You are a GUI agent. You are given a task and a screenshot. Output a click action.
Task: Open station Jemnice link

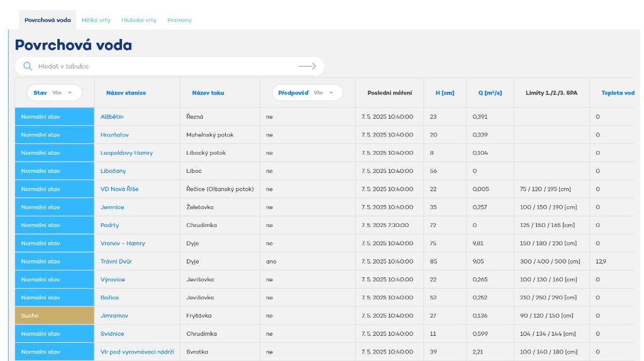112,207
